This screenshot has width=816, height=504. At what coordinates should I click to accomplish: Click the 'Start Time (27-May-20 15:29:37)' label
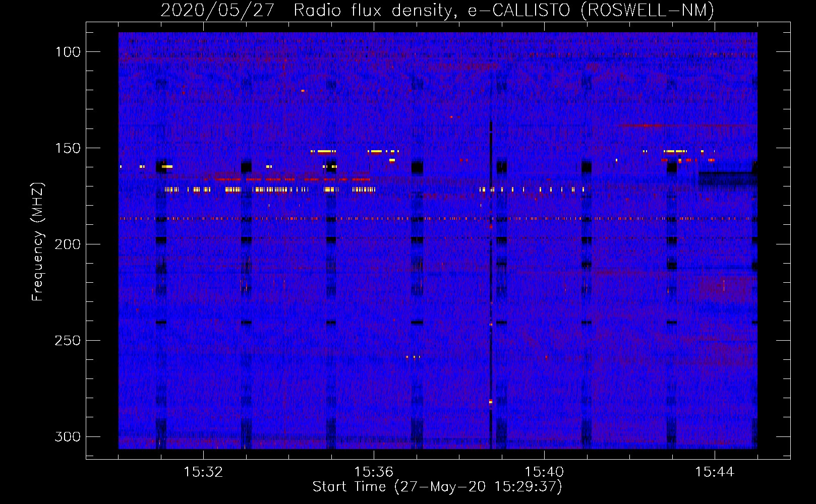click(437, 487)
